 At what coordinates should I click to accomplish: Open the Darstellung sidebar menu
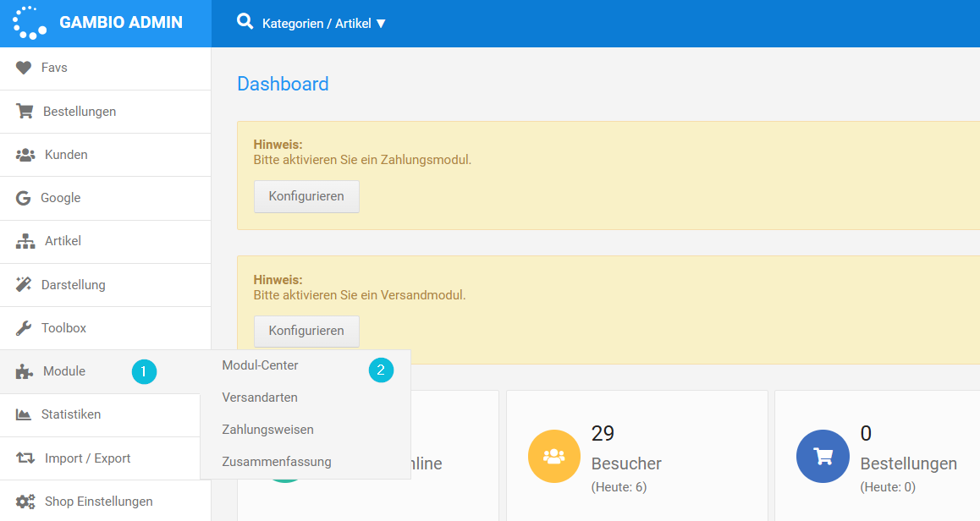106,285
